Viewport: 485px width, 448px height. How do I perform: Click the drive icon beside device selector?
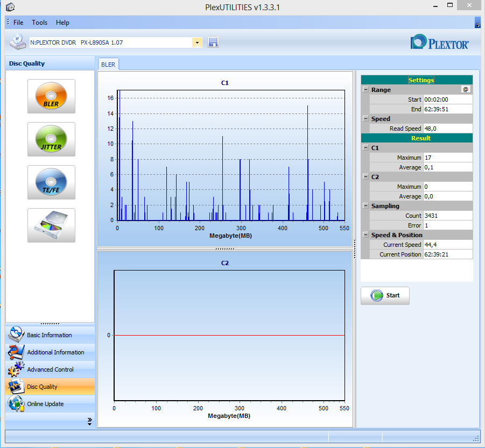click(17, 42)
